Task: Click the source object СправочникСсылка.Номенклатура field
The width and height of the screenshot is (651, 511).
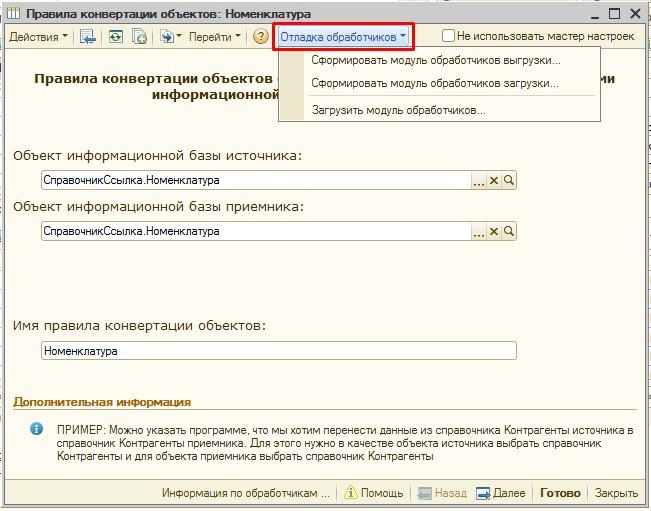Action: point(256,180)
